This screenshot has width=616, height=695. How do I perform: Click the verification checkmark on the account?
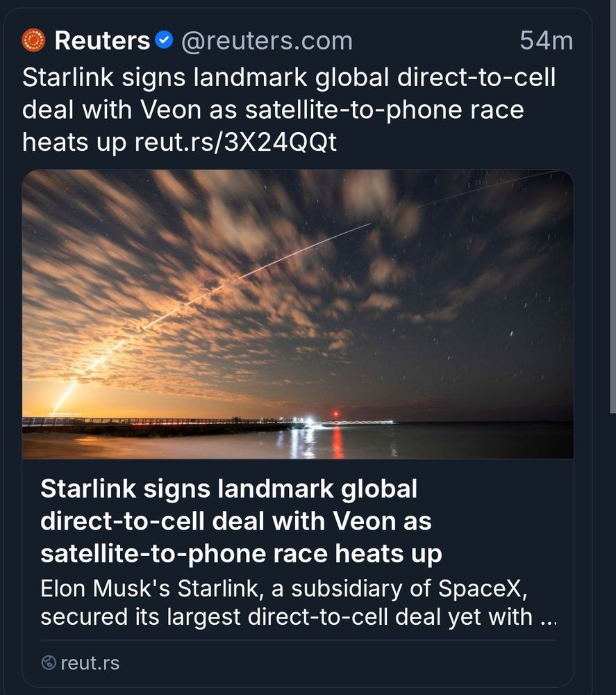(164, 40)
